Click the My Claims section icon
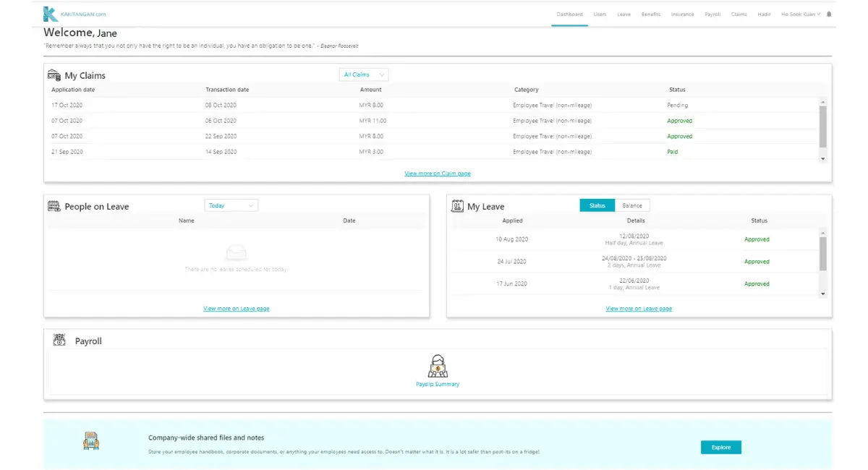Viewport: 868px width, 470px height. (x=54, y=75)
